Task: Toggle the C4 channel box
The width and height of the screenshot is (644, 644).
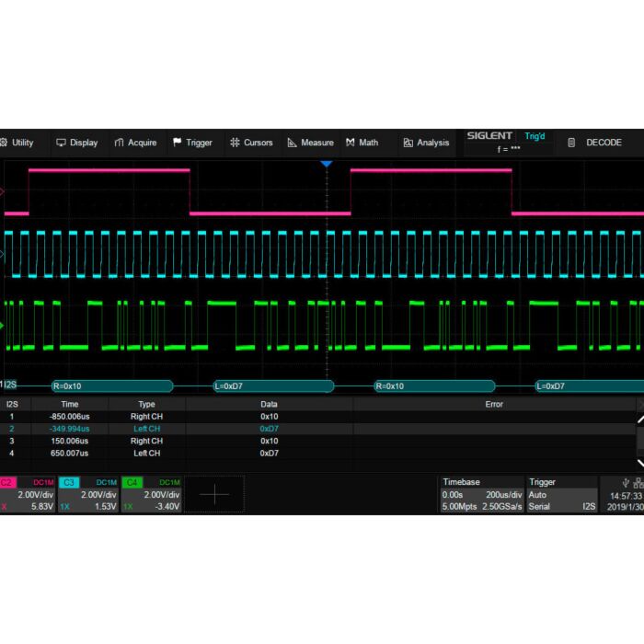Action: [150, 494]
